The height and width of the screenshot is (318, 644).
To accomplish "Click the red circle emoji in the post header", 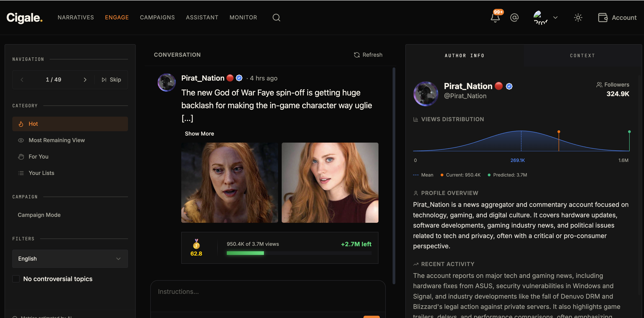I will (x=230, y=78).
